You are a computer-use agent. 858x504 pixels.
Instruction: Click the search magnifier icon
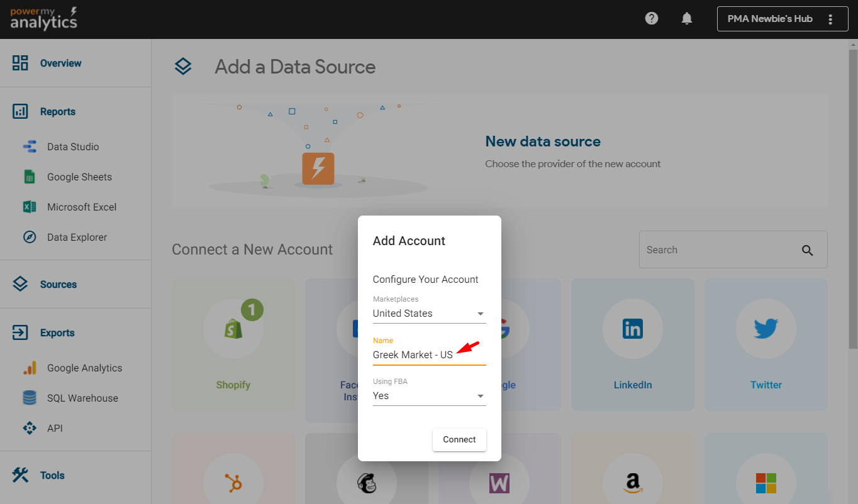tap(808, 250)
